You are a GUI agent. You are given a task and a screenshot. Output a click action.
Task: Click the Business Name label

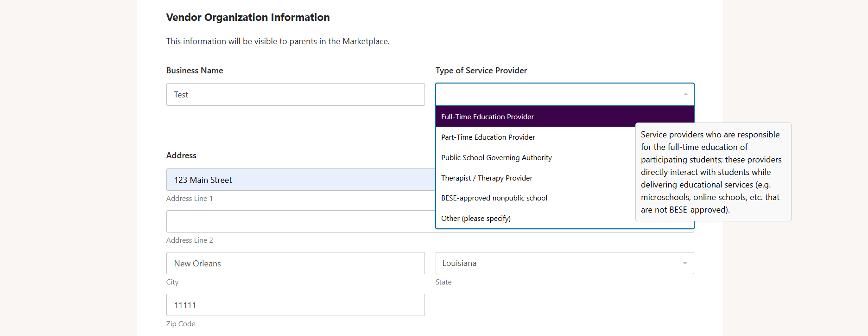(x=195, y=71)
